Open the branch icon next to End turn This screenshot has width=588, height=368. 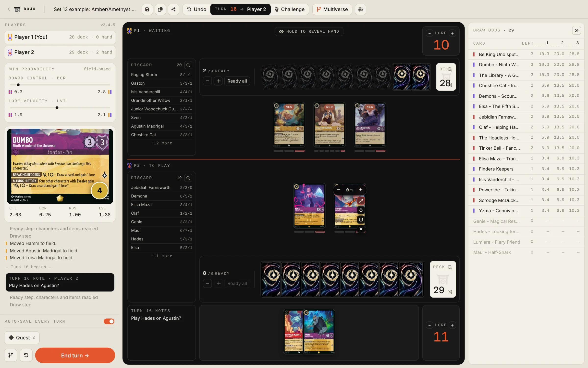[11, 355]
